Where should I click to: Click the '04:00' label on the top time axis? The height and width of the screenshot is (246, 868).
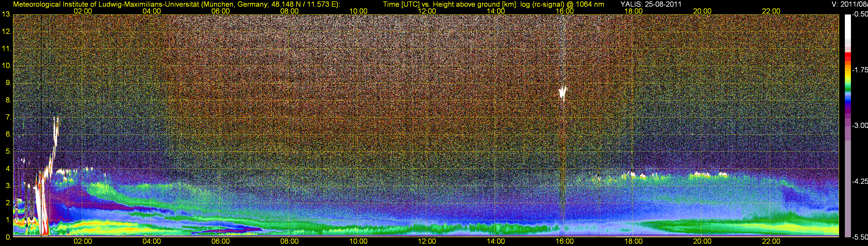pos(152,11)
